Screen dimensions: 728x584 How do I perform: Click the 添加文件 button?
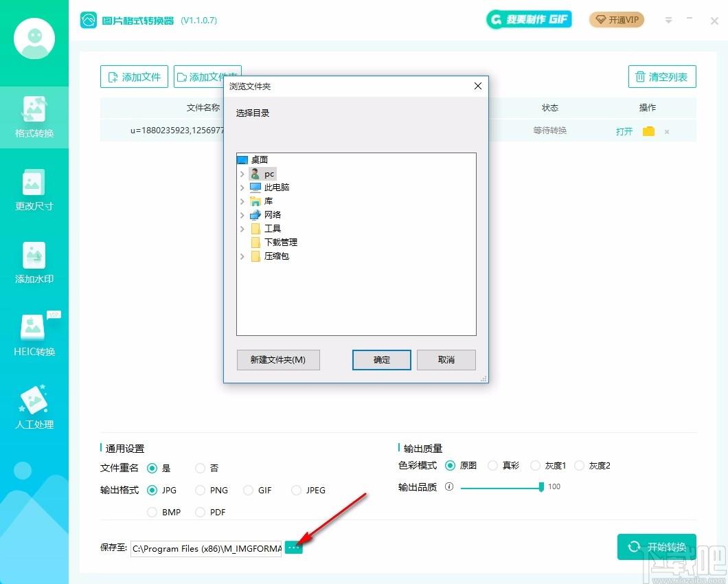pos(134,77)
